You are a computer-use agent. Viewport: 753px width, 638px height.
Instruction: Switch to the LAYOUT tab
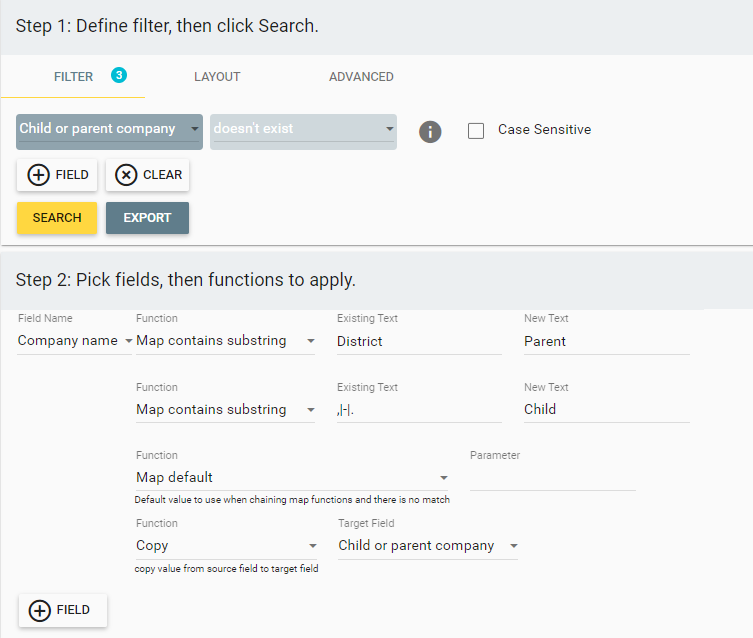pyautogui.click(x=217, y=77)
